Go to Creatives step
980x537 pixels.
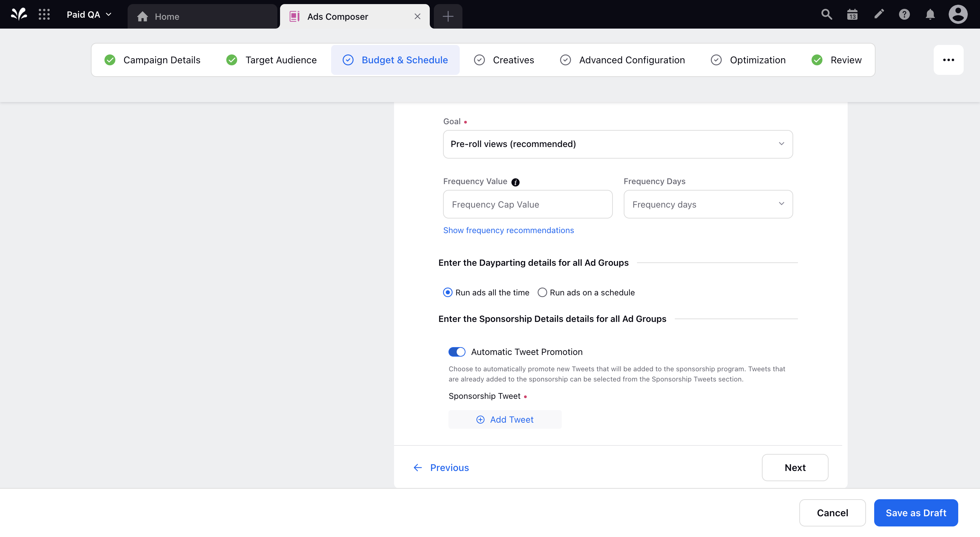tap(504, 60)
